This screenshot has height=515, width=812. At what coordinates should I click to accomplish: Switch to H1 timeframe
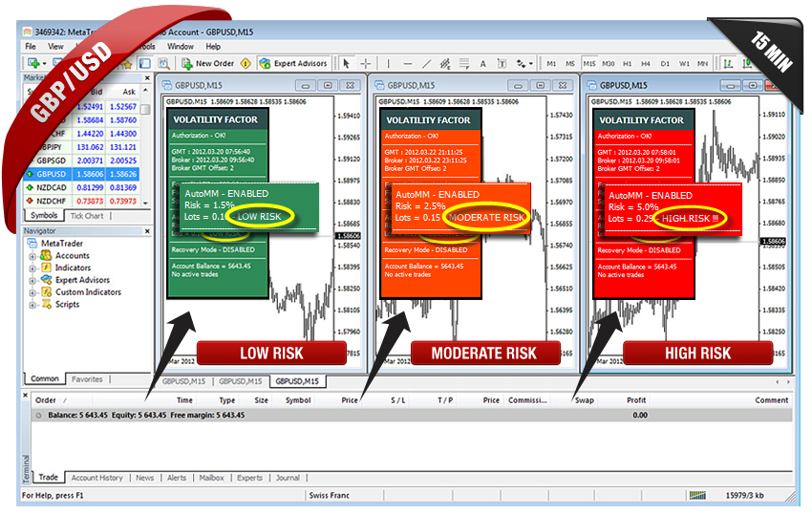click(x=627, y=63)
